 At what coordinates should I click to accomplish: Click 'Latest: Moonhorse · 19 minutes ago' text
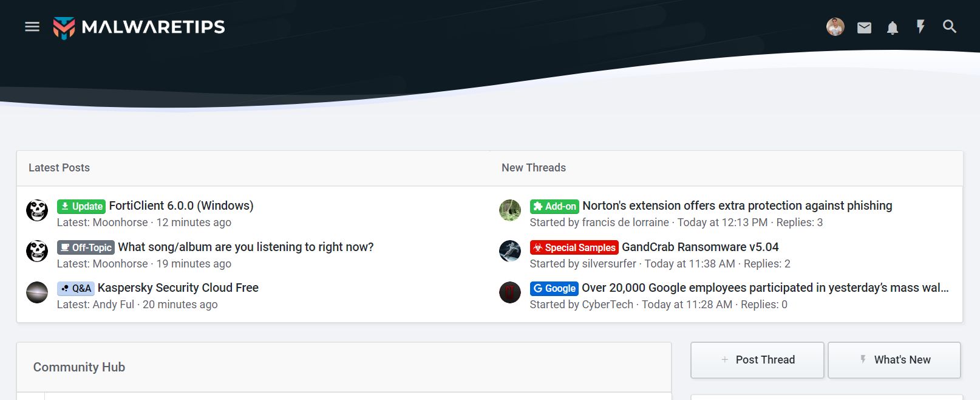click(144, 264)
